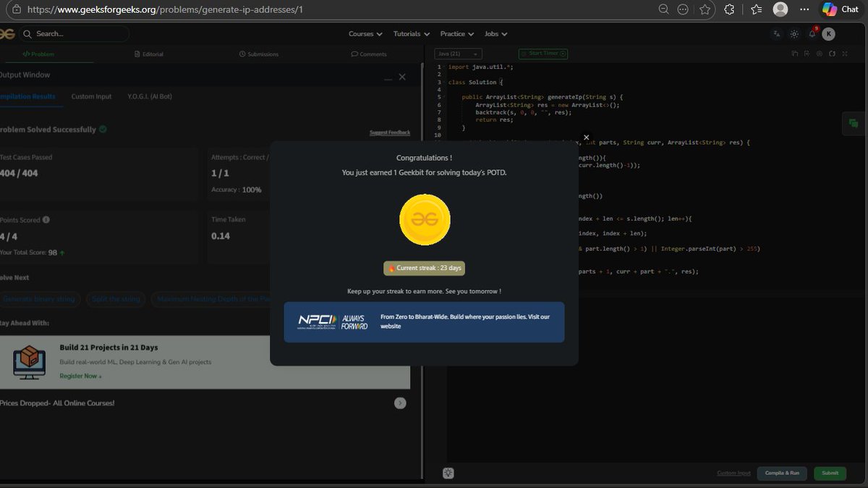Expand the Tutorials dropdown
Screen dimensions: 868x488
(412, 34)
